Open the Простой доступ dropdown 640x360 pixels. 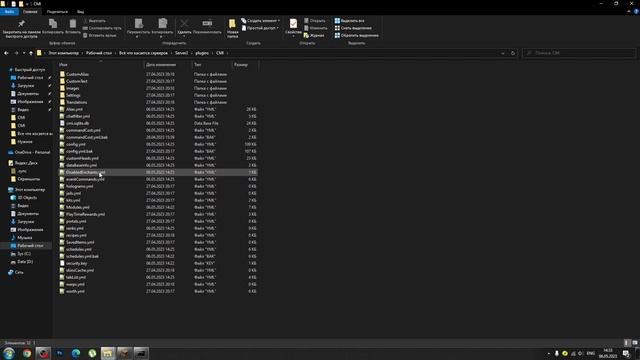260,28
